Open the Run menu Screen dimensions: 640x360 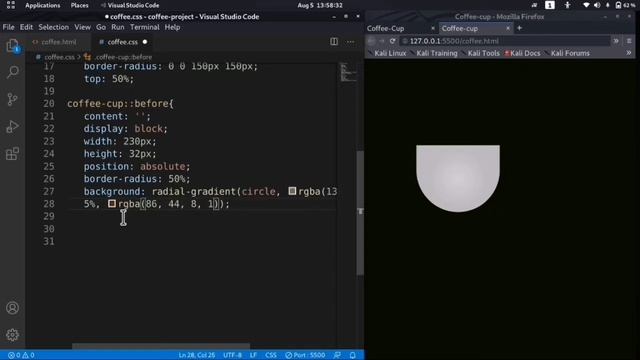click(118, 27)
